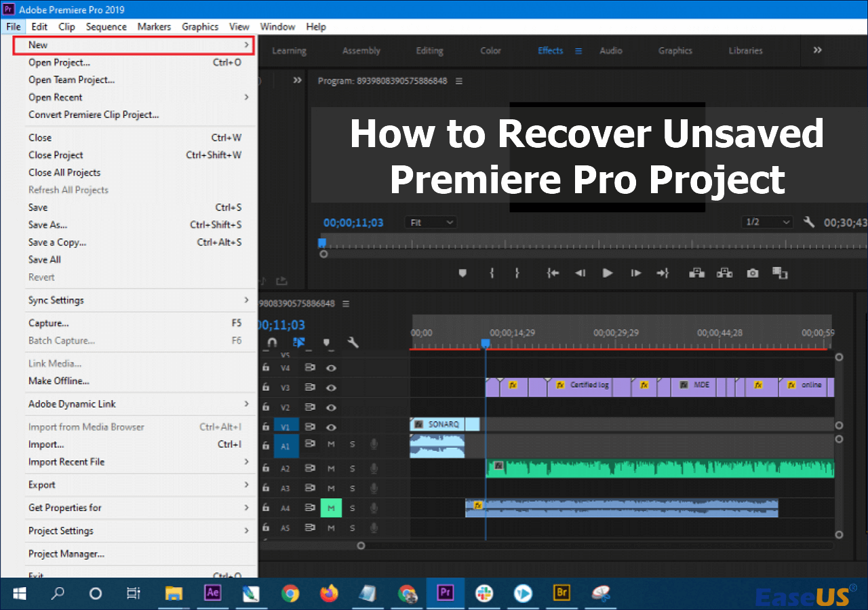Click the timeline wrench display settings icon

[353, 343]
